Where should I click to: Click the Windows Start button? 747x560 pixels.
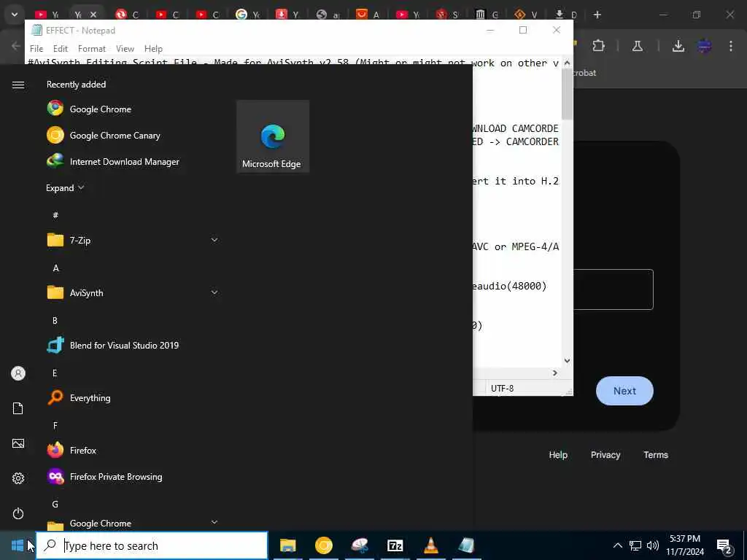point(18,545)
